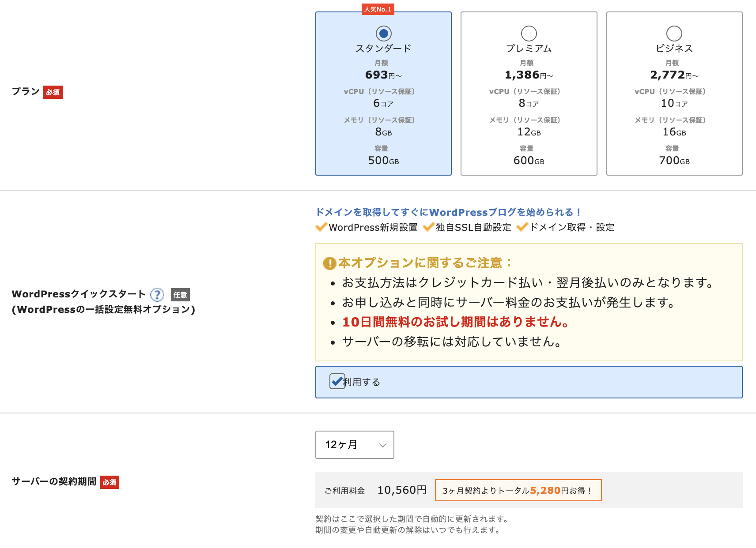
Task: Select the プレミアム plan radio button
Action: pos(529,34)
